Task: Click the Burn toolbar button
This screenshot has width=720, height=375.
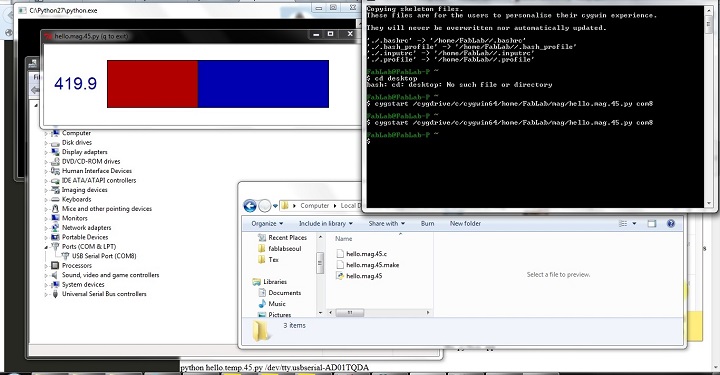Action: [428, 224]
